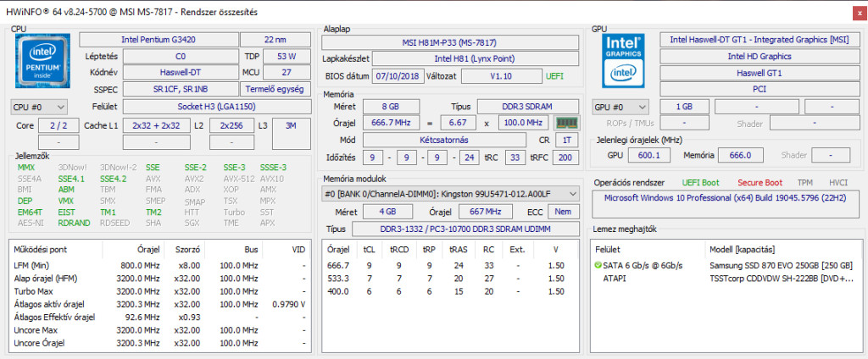Click the VID value 0.9790 V
Viewport: 868px width, 359px height.
coord(289,304)
